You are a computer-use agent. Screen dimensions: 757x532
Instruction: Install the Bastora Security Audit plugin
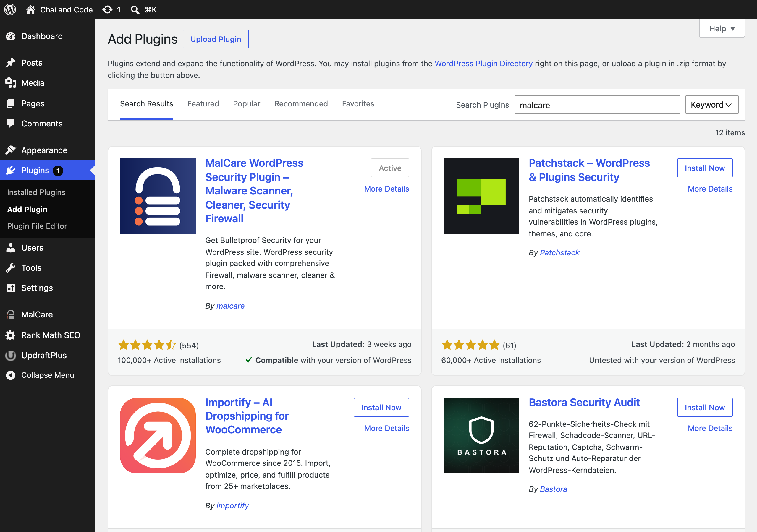tap(705, 407)
